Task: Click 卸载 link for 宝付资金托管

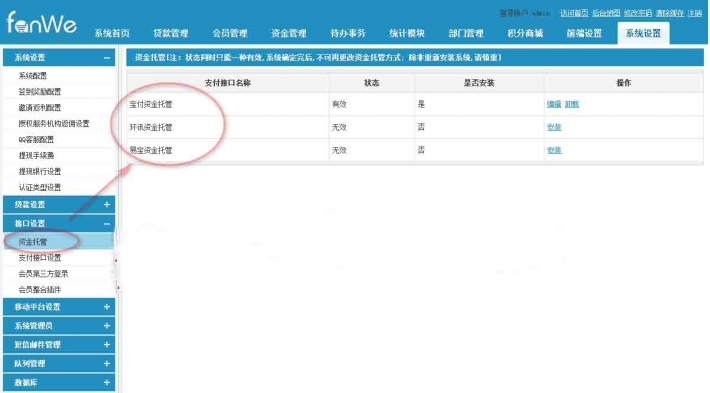Action: click(x=572, y=104)
